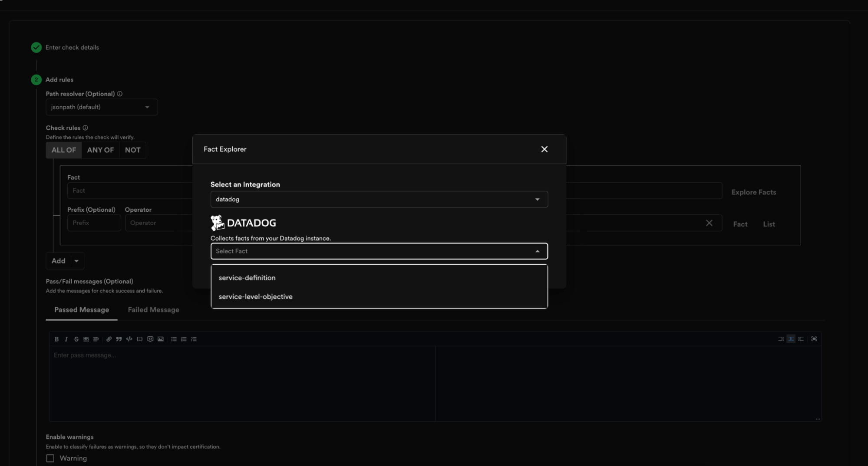The height and width of the screenshot is (466, 868).
Task: Select the strikethrough formatting icon
Action: point(76,339)
